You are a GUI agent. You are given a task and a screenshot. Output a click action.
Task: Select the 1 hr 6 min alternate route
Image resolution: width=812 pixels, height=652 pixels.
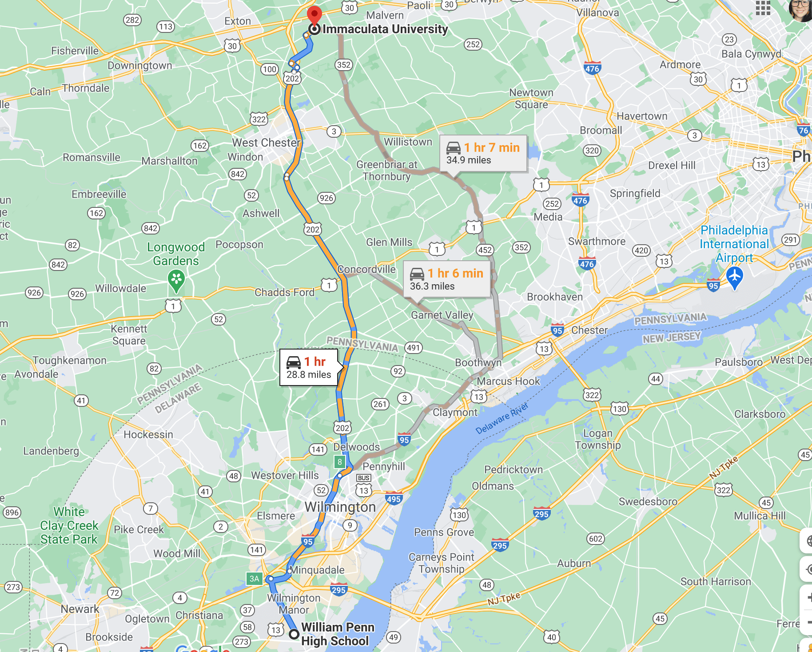[x=446, y=279]
